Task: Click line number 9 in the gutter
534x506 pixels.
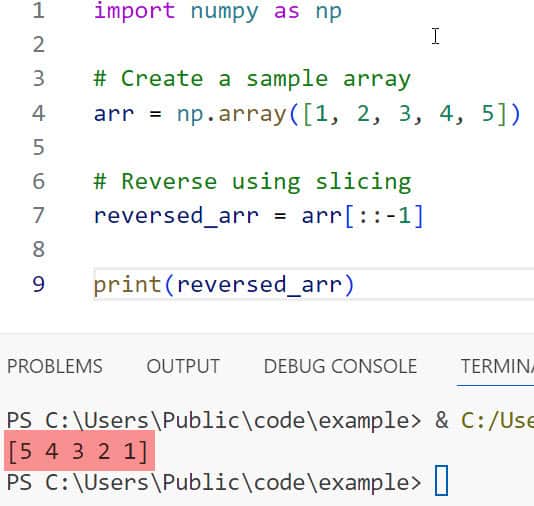Action: (x=38, y=284)
